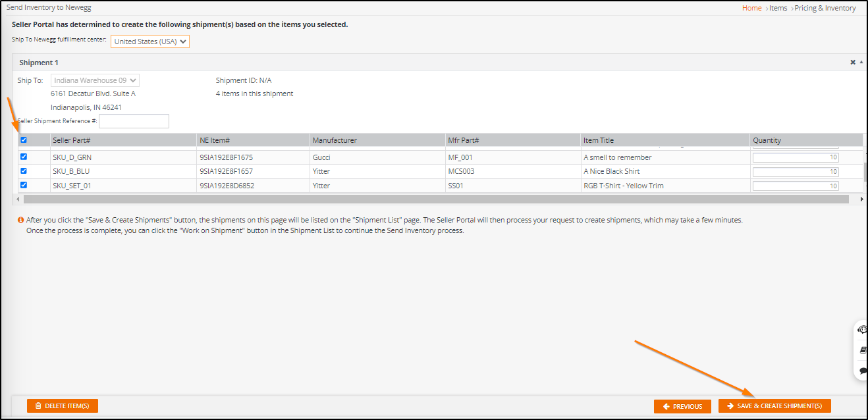Select NE item 9SIA192E8F1657
Image resolution: width=868 pixels, height=420 pixels.
coord(226,171)
